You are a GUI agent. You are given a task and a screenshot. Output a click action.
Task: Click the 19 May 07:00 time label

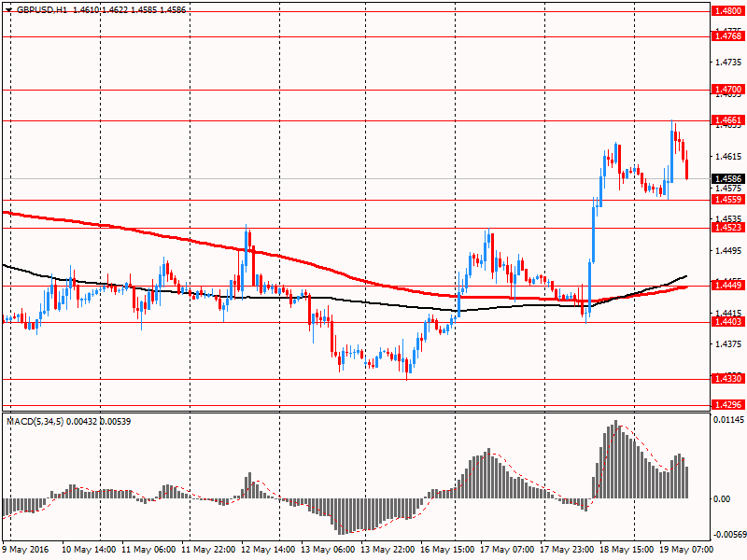[x=686, y=550]
